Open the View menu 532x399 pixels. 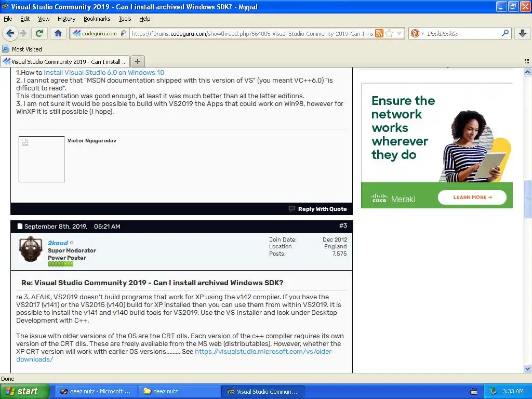pyautogui.click(x=44, y=19)
